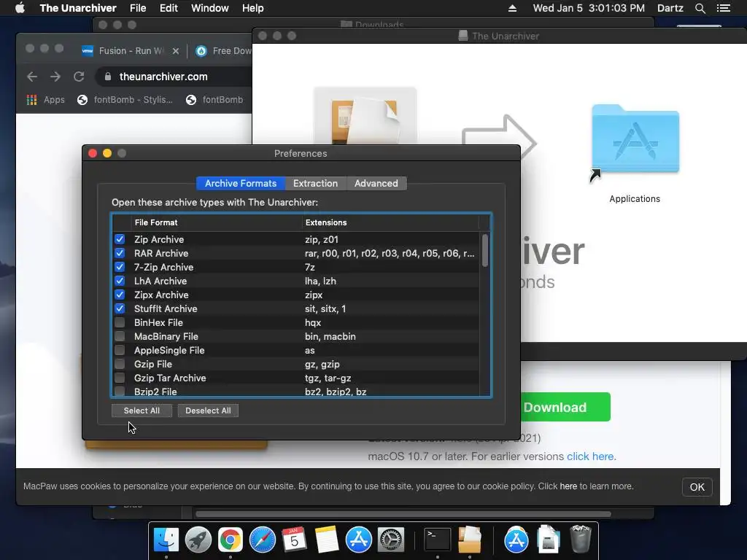Launch Launchpad rocket icon in Dock
The image size is (747, 560).
pyautogui.click(x=198, y=540)
